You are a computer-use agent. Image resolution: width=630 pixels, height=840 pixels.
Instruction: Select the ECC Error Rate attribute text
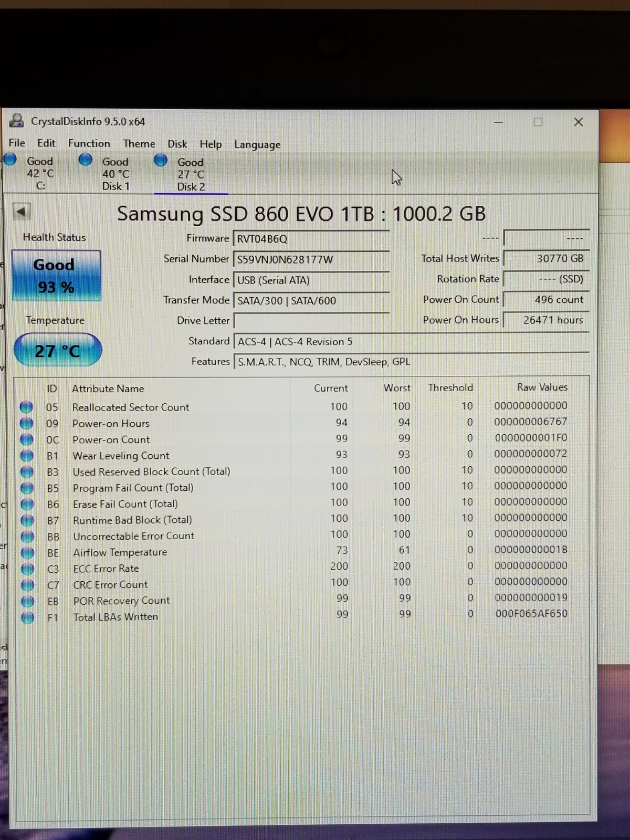106,569
